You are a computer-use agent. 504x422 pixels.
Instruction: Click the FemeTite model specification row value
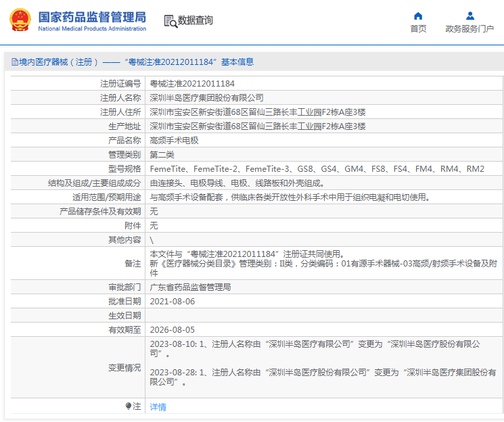click(317, 169)
